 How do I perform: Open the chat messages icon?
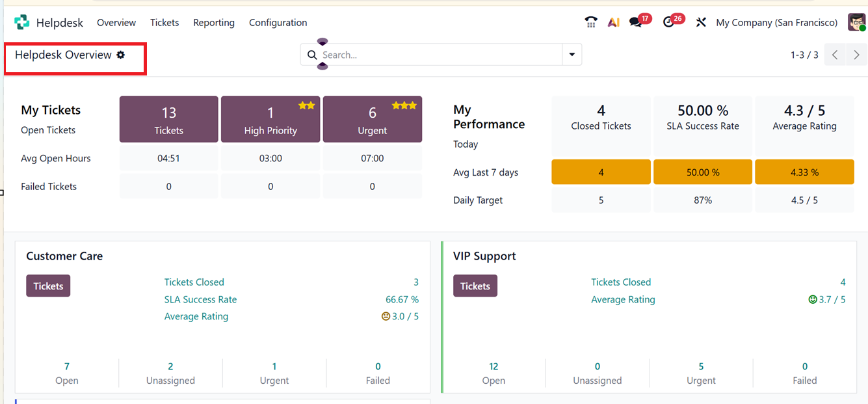pyautogui.click(x=636, y=23)
